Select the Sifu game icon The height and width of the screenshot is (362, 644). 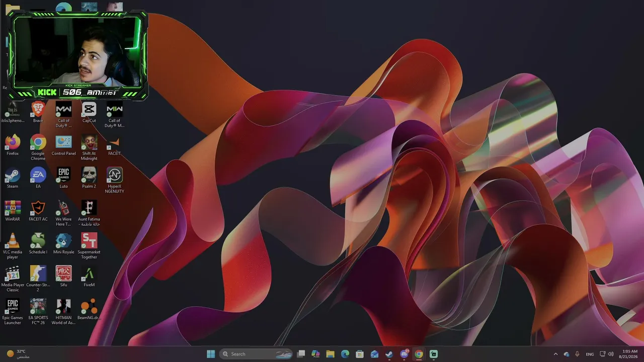[x=63, y=274]
